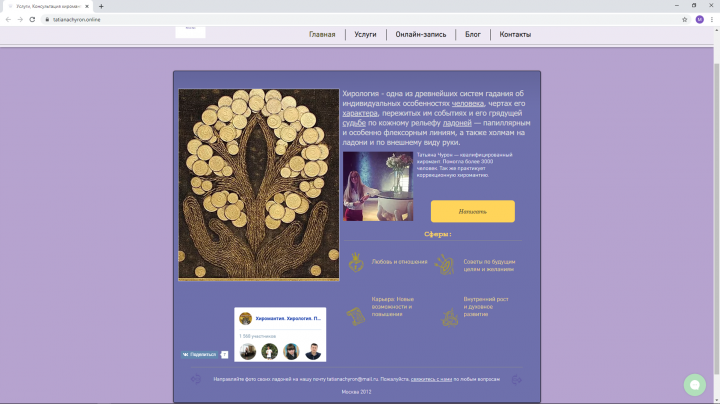Click the fourth VK member avatar
The width and height of the screenshot is (720, 404).
[313, 352]
